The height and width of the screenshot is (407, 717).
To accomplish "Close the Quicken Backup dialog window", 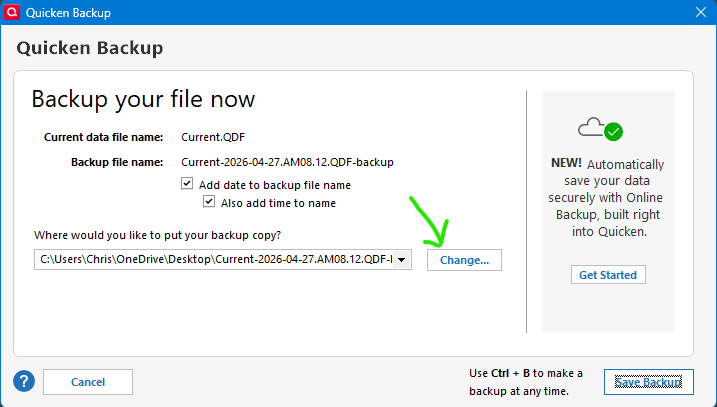I will (x=701, y=12).
